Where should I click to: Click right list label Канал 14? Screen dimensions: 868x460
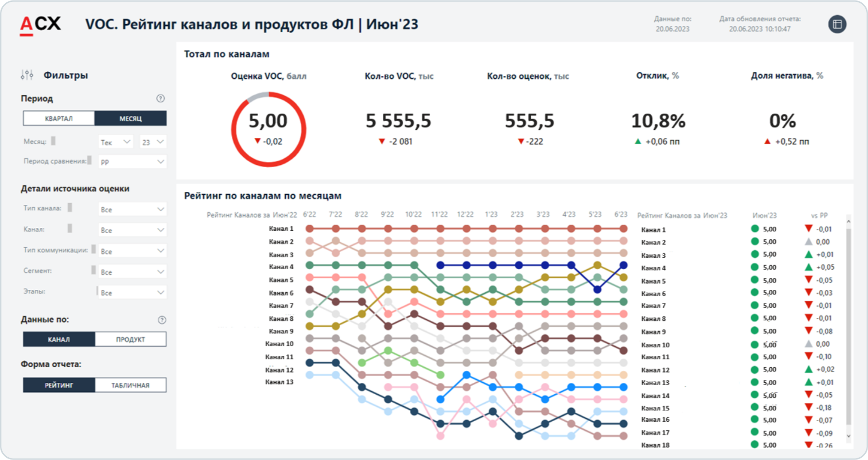tap(655, 396)
